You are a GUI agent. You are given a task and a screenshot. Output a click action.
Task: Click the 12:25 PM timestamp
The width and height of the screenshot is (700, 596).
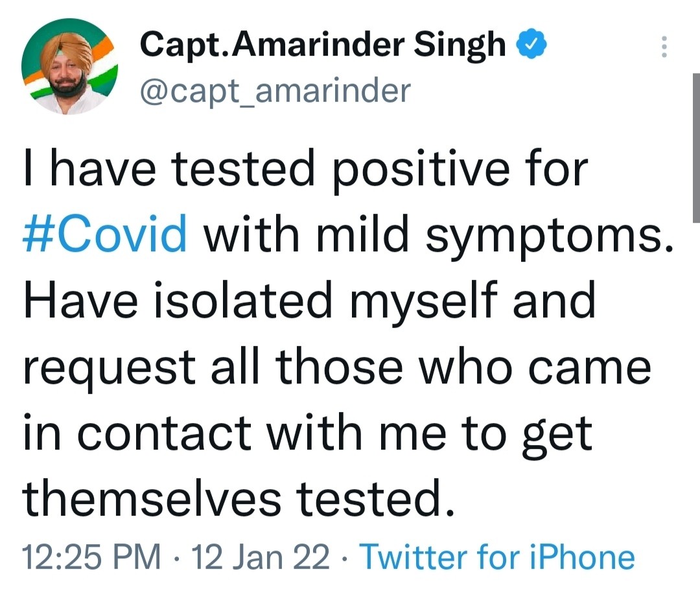tap(91, 558)
